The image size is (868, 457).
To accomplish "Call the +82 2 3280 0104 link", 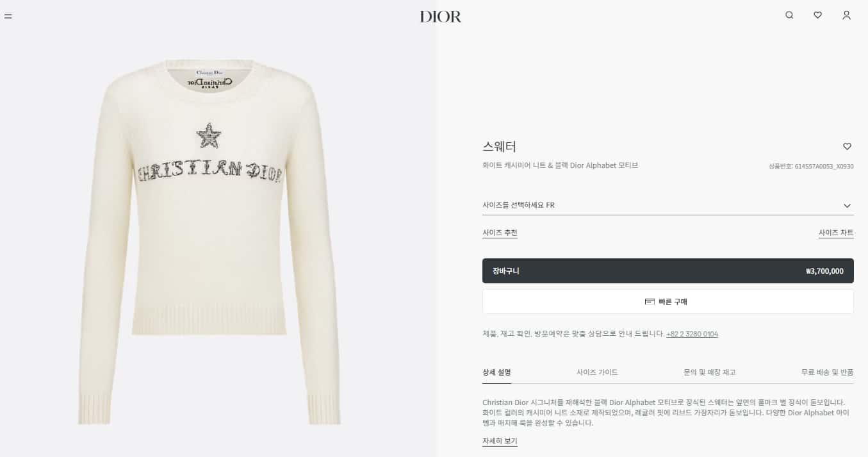I will 692,334.
